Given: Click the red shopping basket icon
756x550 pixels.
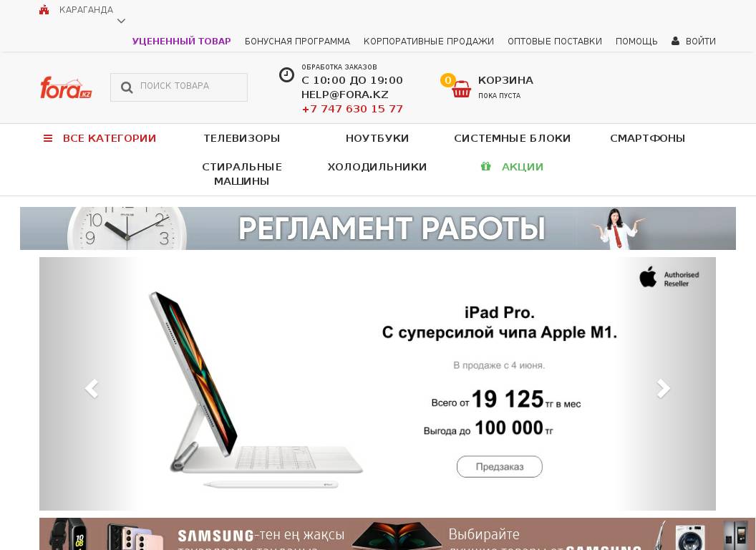Looking at the screenshot, I should 461,90.
